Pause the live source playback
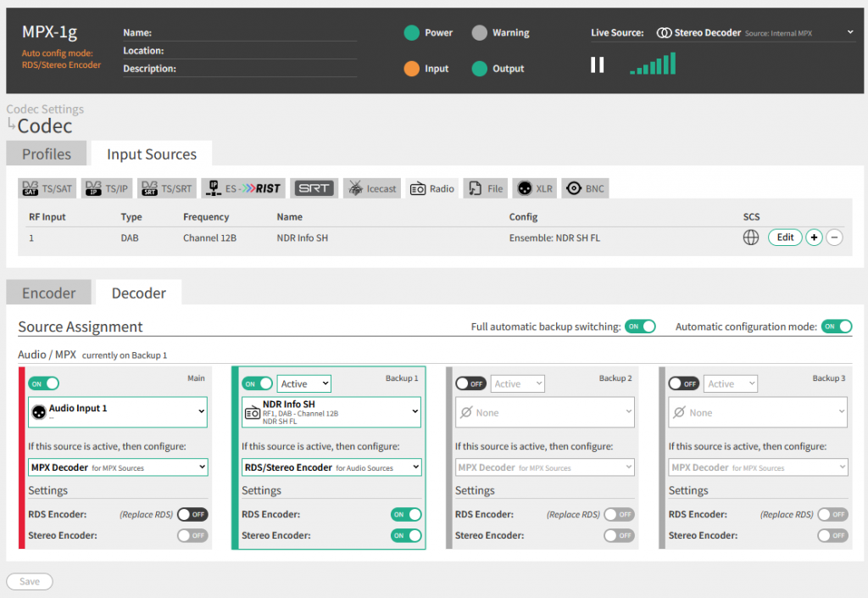Image resolution: width=868 pixels, height=598 pixels. pos(598,65)
